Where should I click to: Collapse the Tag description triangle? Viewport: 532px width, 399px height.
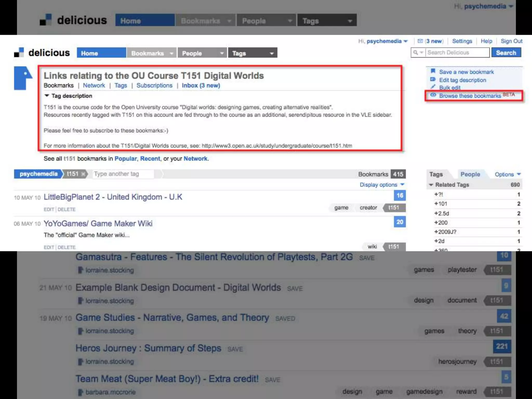point(47,96)
